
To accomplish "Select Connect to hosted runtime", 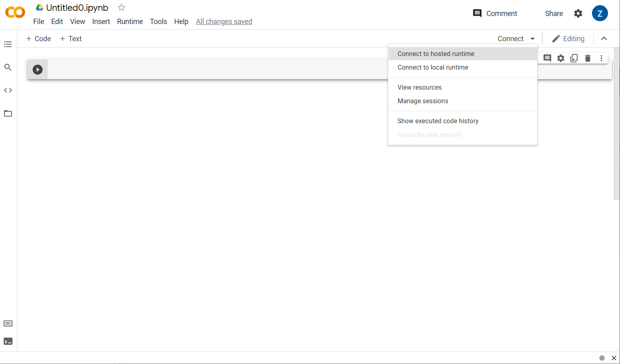I will [x=436, y=54].
